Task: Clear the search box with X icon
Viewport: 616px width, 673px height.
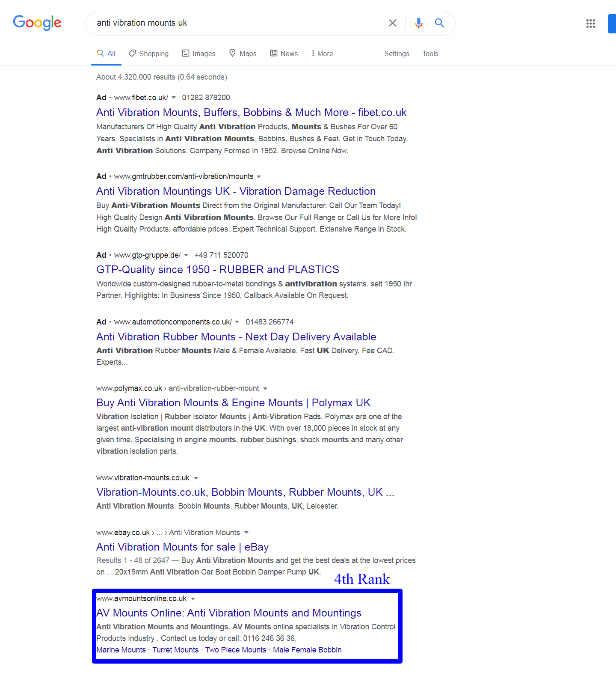Action: pos(392,23)
